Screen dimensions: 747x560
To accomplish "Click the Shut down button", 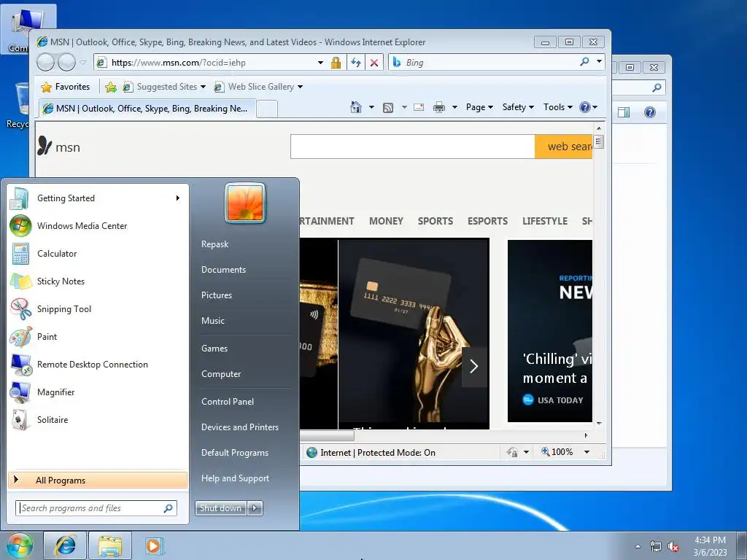I will [x=220, y=508].
